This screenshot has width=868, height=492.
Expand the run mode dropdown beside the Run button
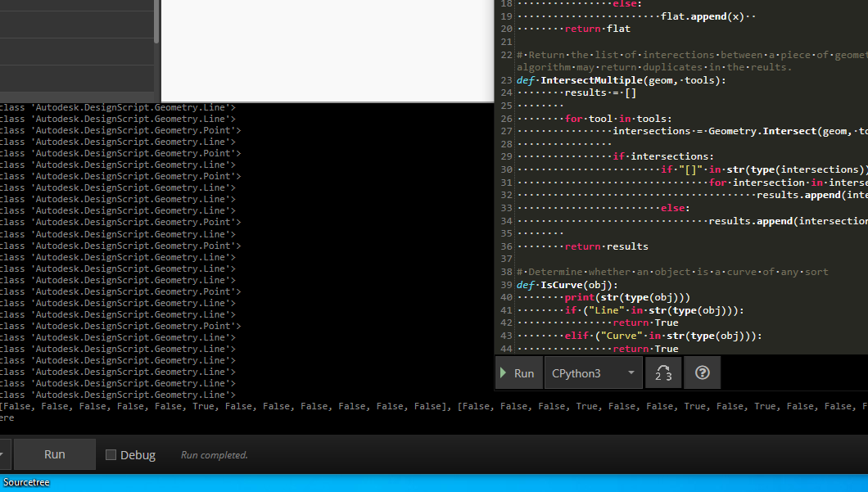tap(4, 454)
